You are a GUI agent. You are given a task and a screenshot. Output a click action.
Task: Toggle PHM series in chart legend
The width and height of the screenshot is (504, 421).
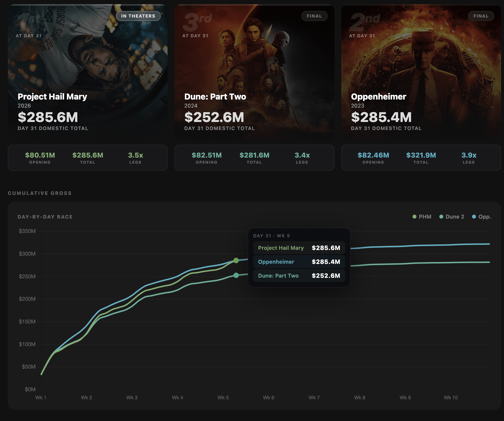422,217
